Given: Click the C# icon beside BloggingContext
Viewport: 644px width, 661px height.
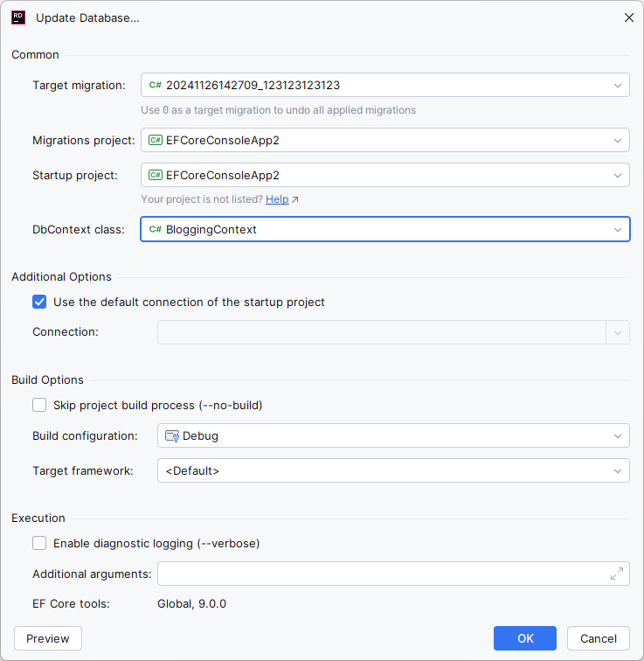Looking at the screenshot, I should pos(156,230).
